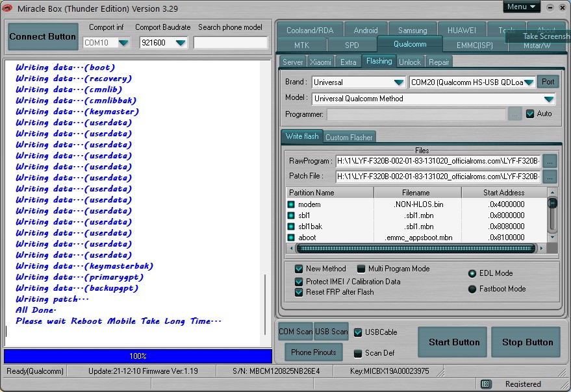Image resolution: width=571 pixels, height=392 pixels.
Task: Select the Write flash tab
Action: [302, 136]
